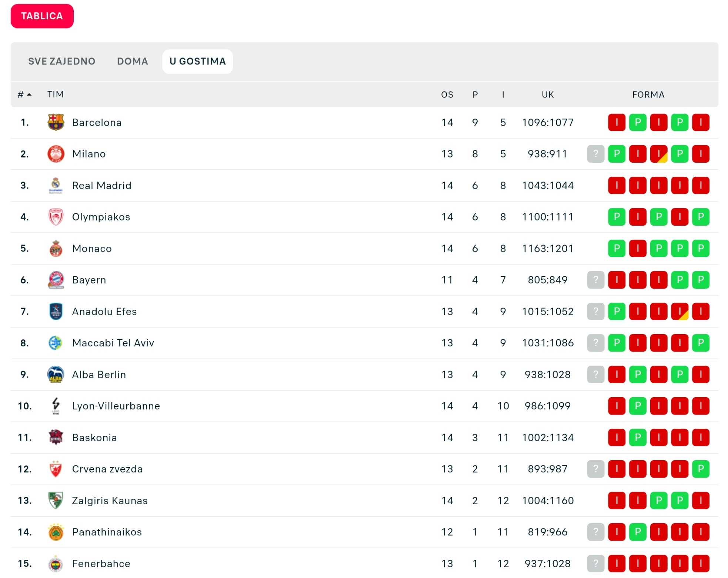This screenshot has height=578, width=728.
Task: Sort by the # rank column
Action: point(24,94)
